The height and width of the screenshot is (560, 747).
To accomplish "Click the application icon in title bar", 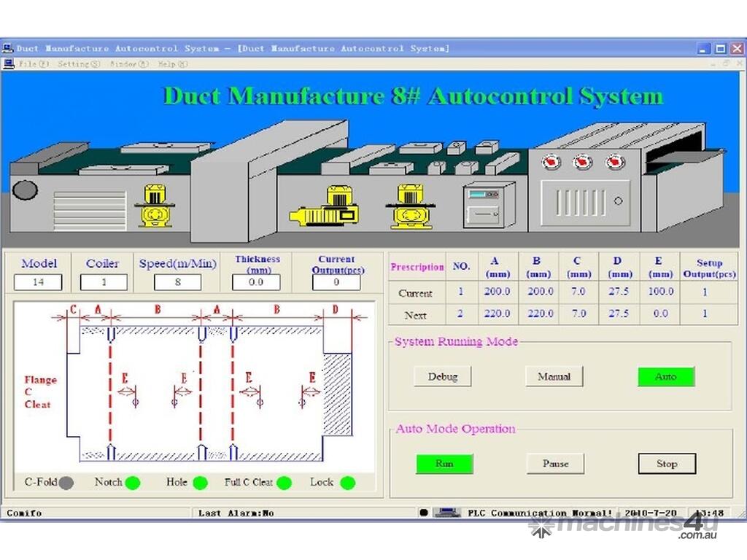I will [8, 49].
